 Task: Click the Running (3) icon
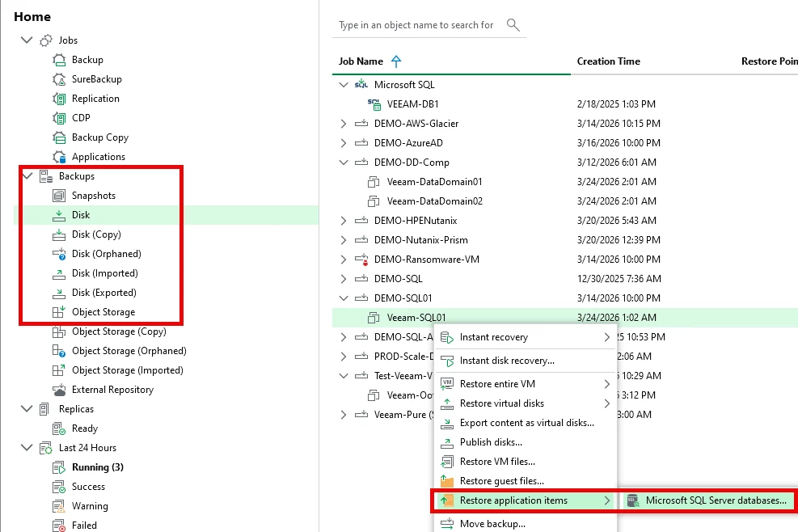pyautogui.click(x=59, y=467)
